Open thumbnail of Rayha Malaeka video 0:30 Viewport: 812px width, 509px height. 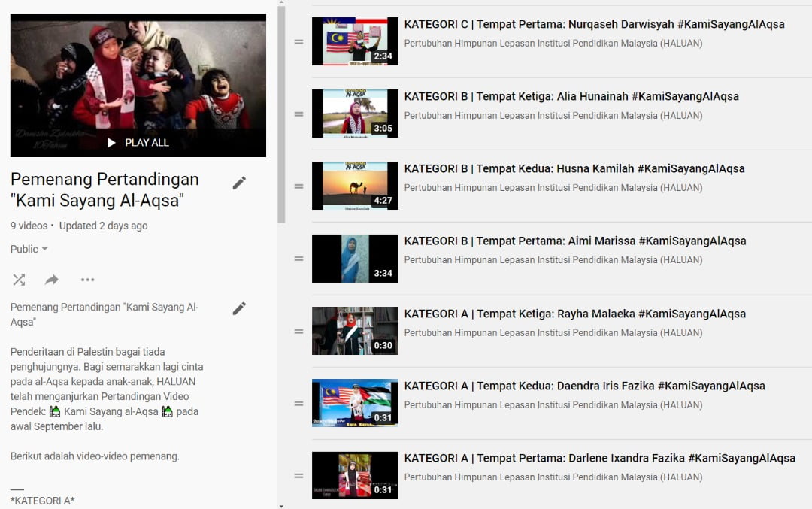click(355, 331)
